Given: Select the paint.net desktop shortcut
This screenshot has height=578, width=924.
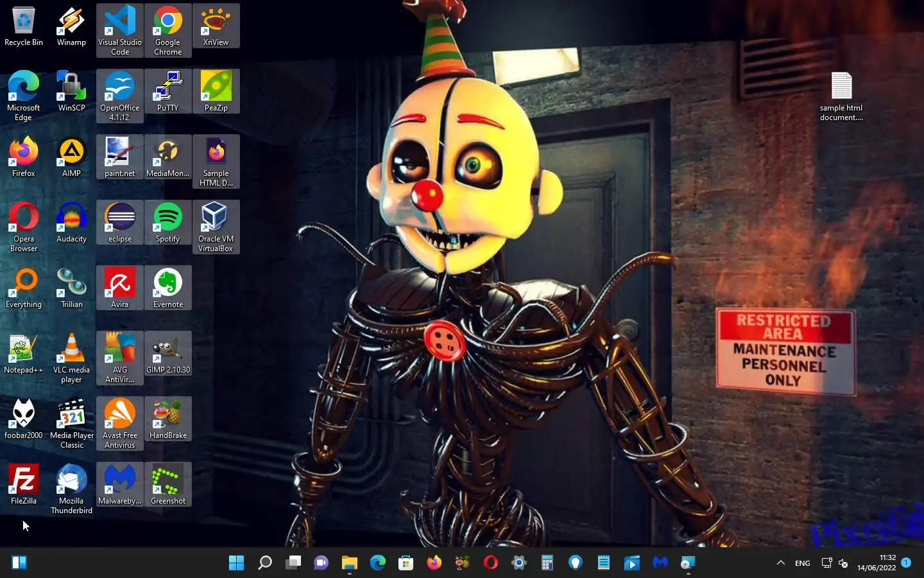Looking at the screenshot, I should 120,157.
